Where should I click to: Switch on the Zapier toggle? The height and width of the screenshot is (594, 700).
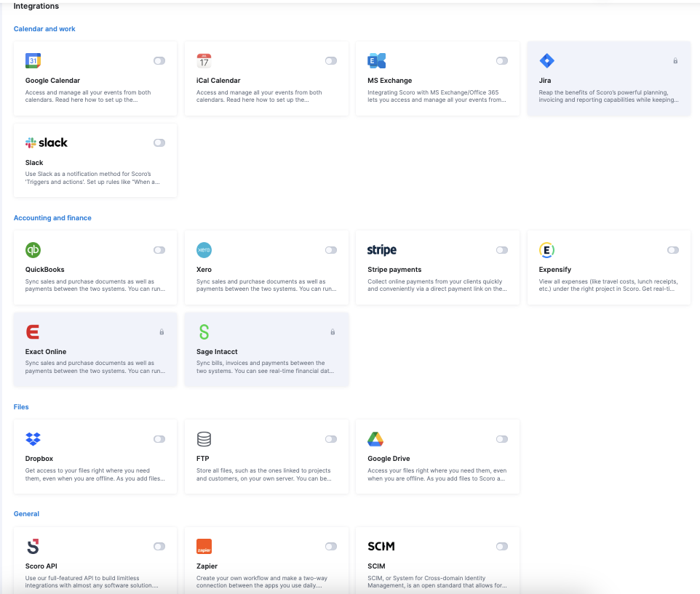[331, 546]
